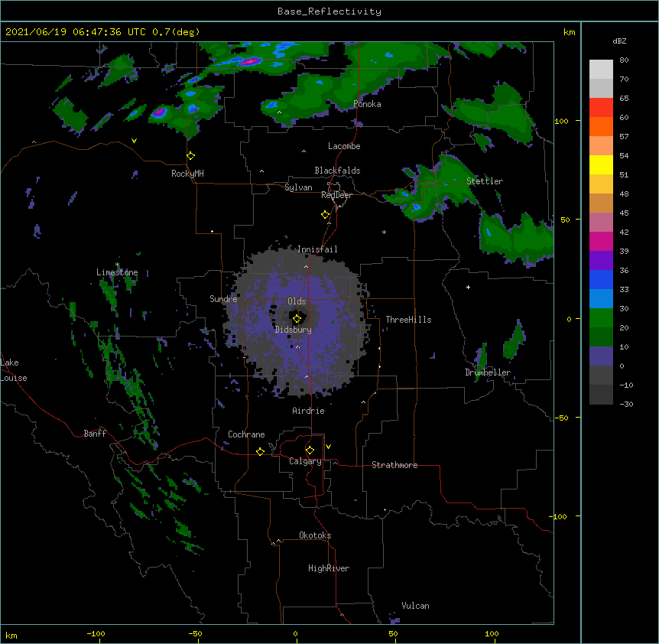Click the Innisfail label
This screenshot has height=644, width=659.
(317, 249)
